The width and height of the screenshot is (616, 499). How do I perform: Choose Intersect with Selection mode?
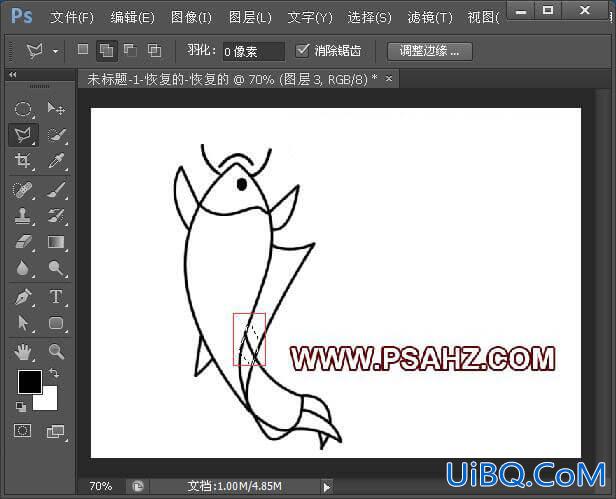pos(154,51)
